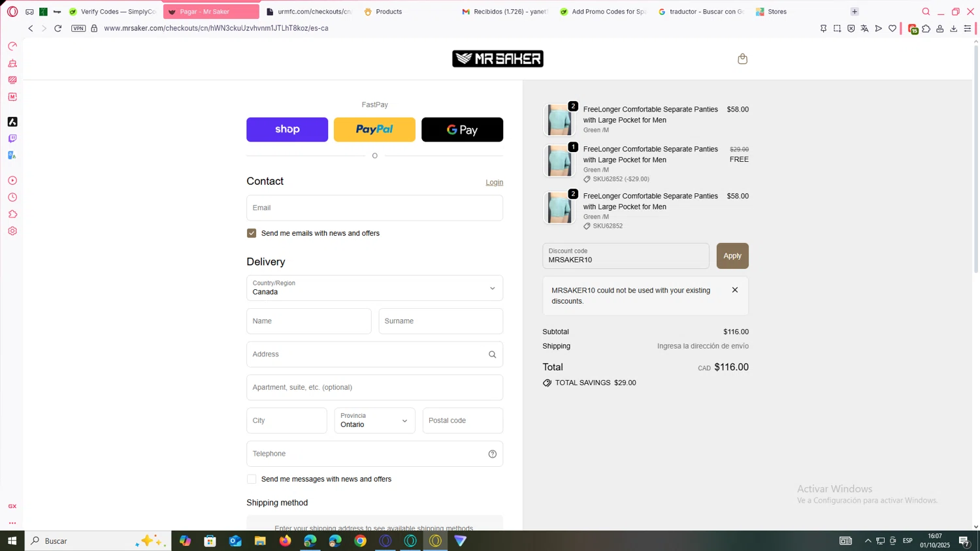The height and width of the screenshot is (551, 980).
Task: Open the snapshot capture tool icon
Action: pos(837,29)
